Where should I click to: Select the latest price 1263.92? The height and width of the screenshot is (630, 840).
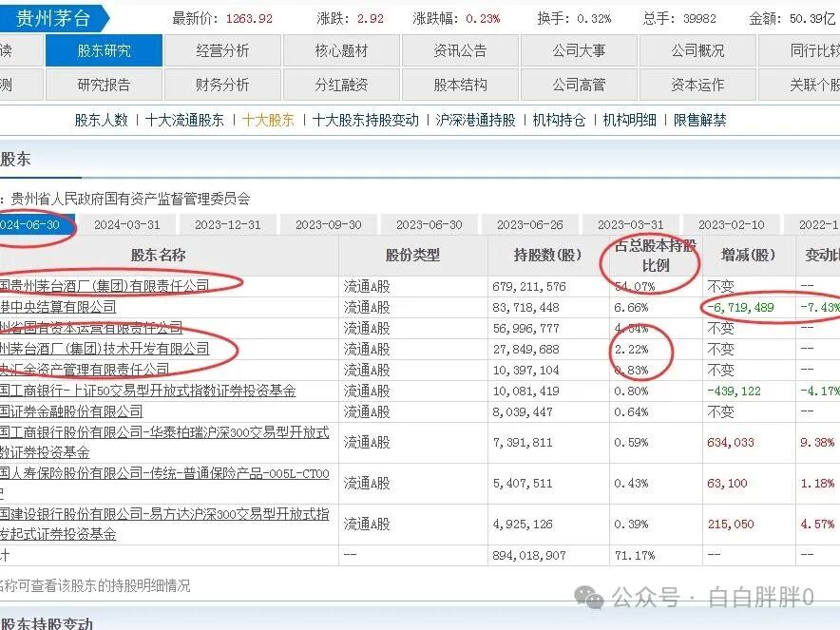(249, 19)
